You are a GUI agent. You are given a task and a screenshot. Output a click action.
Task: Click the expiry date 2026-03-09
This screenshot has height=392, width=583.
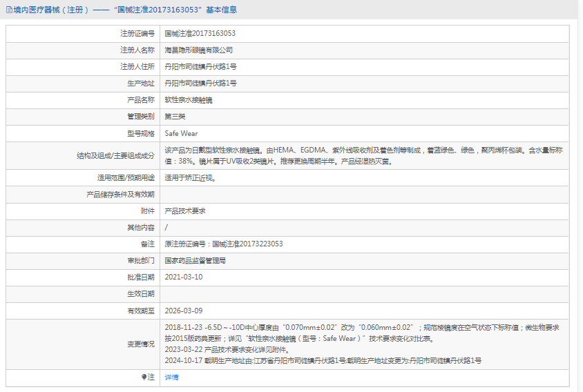coord(184,311)
